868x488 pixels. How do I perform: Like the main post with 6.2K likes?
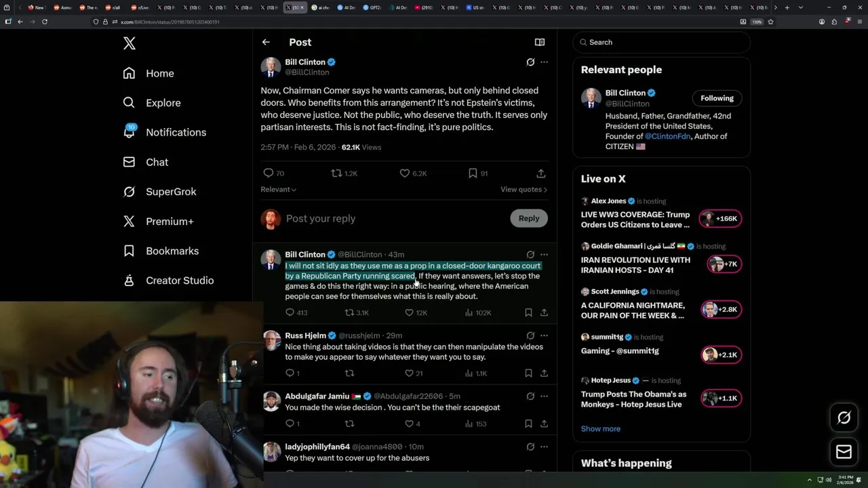(413, 174)
